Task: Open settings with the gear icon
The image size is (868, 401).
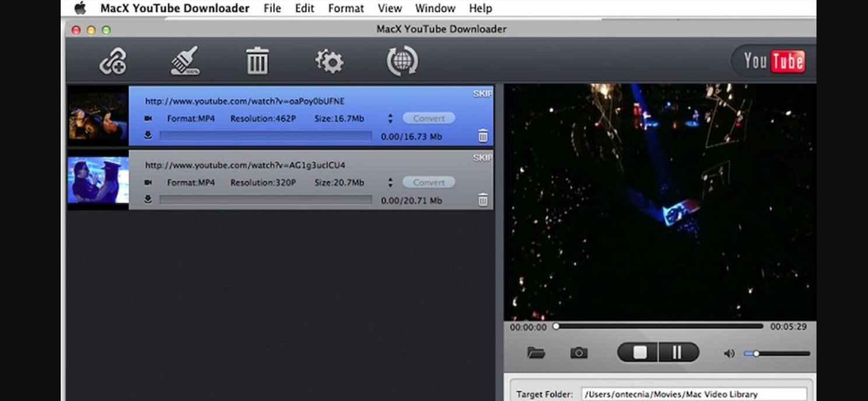Action: (330, 61)
